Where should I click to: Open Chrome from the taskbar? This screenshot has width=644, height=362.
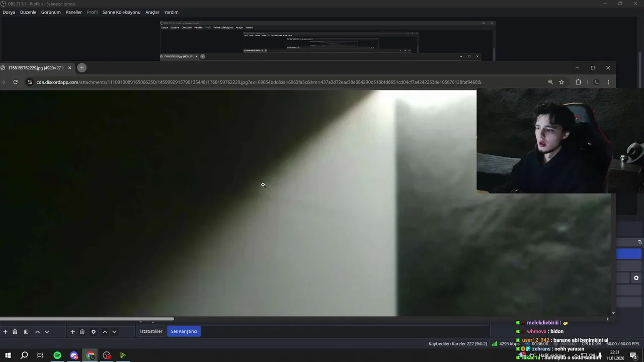pyautogui.click(x=91, y=355)
